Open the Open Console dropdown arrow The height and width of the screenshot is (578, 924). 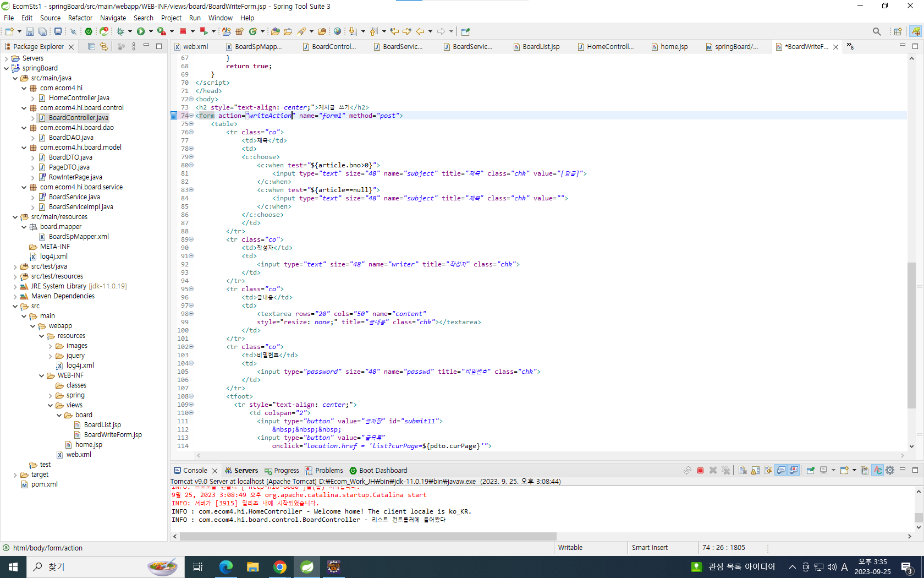click(x=854, y=471)
